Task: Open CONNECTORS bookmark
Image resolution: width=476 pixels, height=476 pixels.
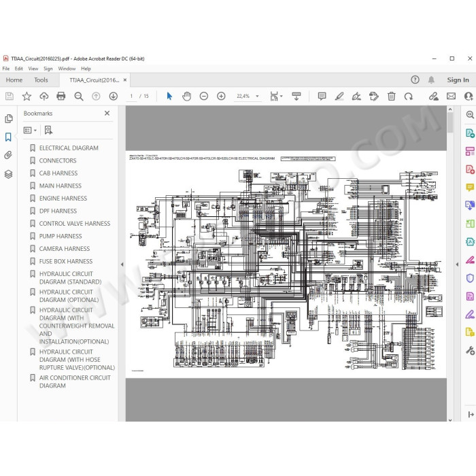Action: [58, 160]
